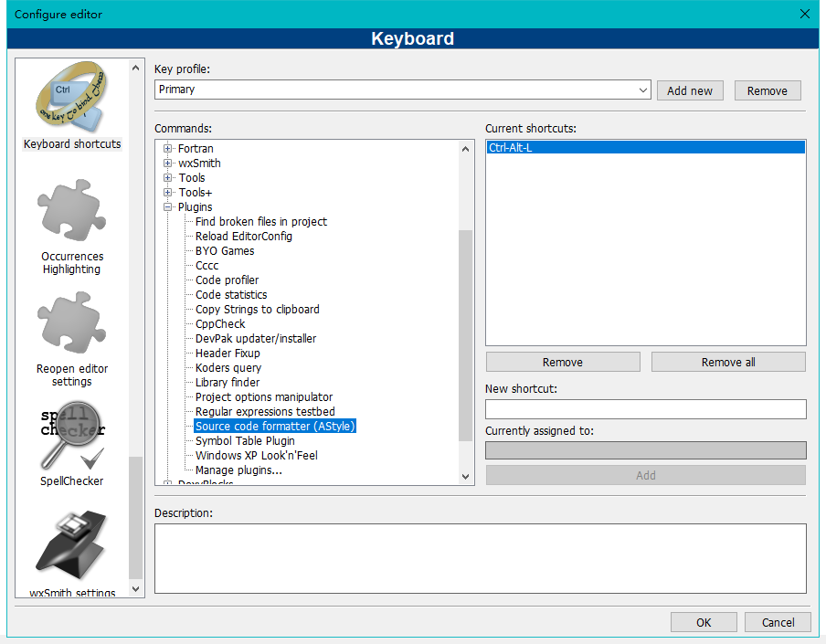
Task: Open Occurrences Highlighting settings
Action: coord(71,210)
